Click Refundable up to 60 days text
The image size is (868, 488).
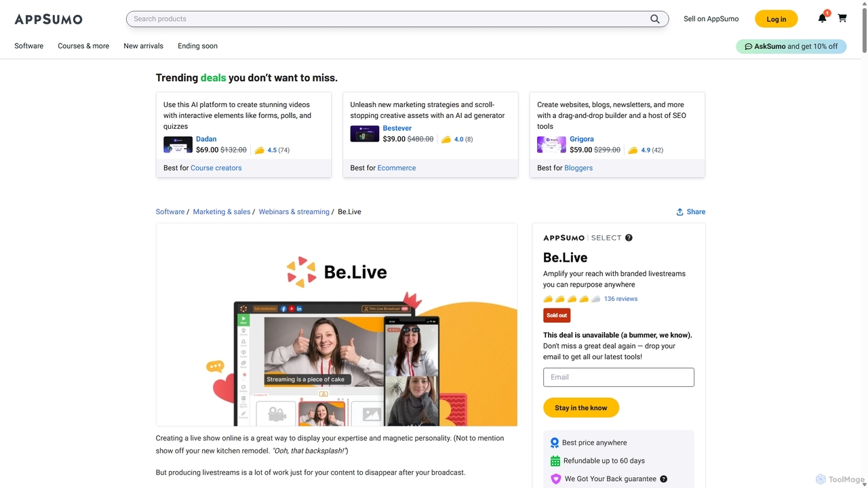coord(605,461)
